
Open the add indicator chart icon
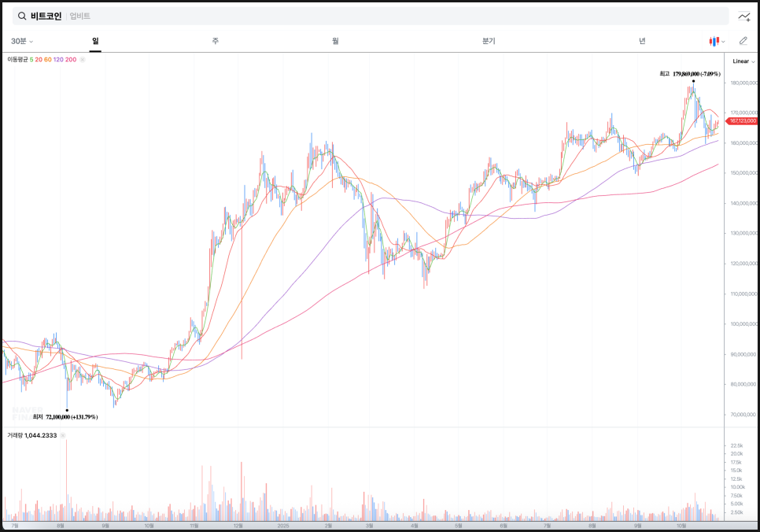743,17
